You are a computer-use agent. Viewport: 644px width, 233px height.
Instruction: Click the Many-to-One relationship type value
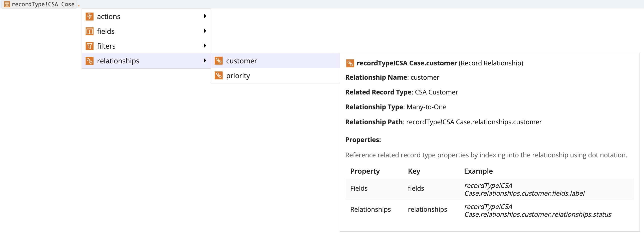(426, 107)
